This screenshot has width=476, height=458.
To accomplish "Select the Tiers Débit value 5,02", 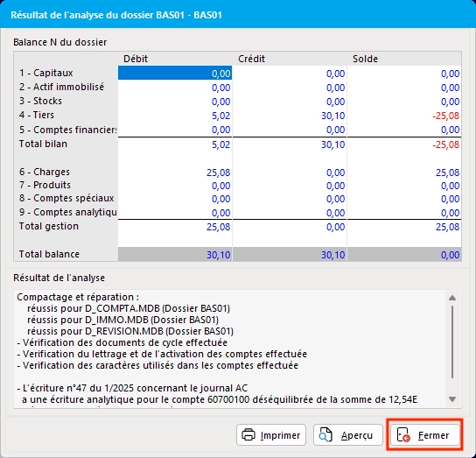I will click(220, 116).
